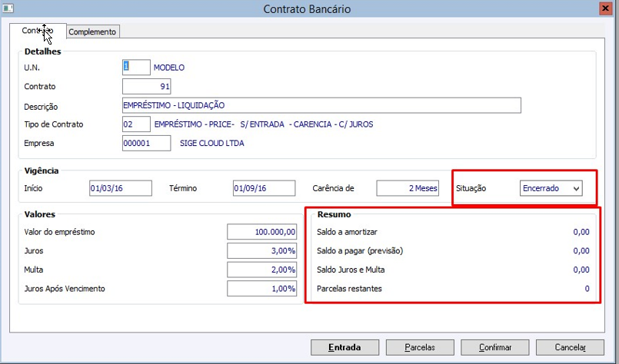This screenshot has height=364, width=619.
Task: Click the Saldo a amortizar value 0,00
Action: tap(581, 232)
